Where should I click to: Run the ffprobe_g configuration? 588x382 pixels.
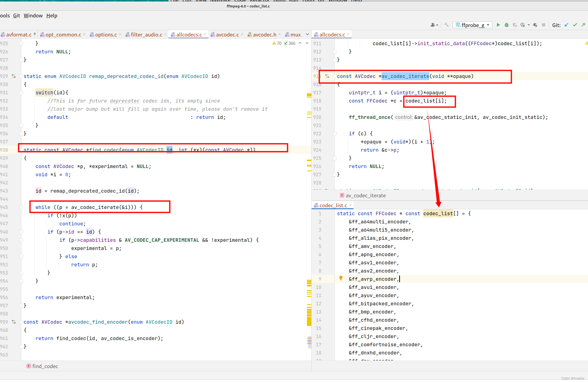[x=498, y=25]
